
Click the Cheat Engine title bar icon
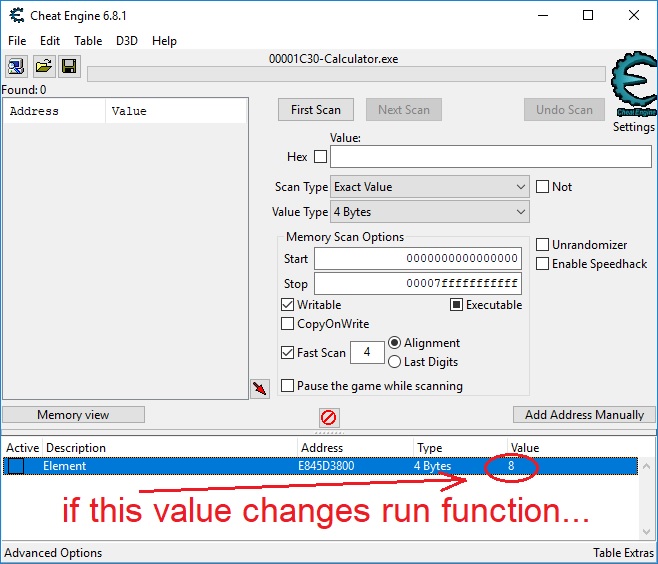point(17,16)
